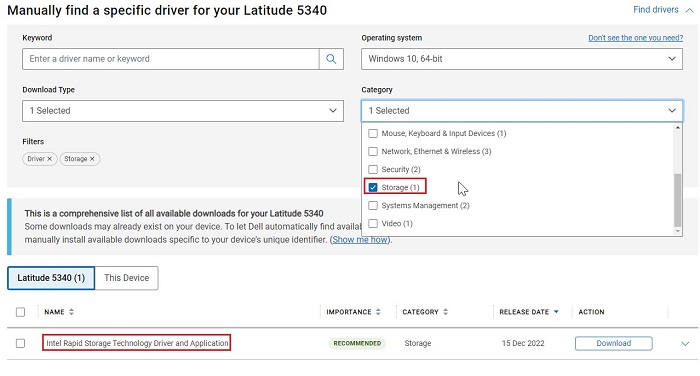Tick the Video category checkbox

373,224
